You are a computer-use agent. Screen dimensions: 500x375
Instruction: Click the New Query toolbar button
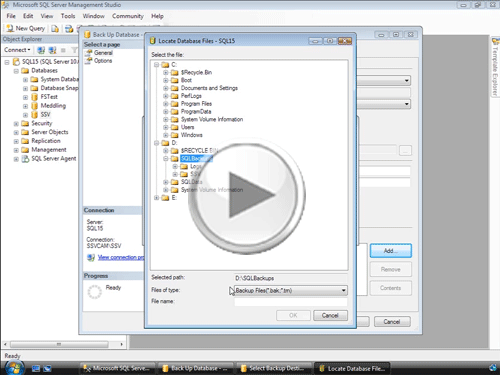tap(26, 29)
